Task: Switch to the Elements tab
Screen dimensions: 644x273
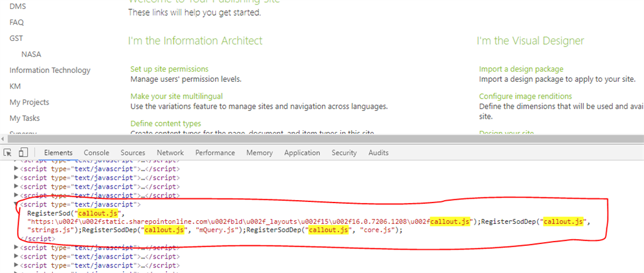Action: 58,153
